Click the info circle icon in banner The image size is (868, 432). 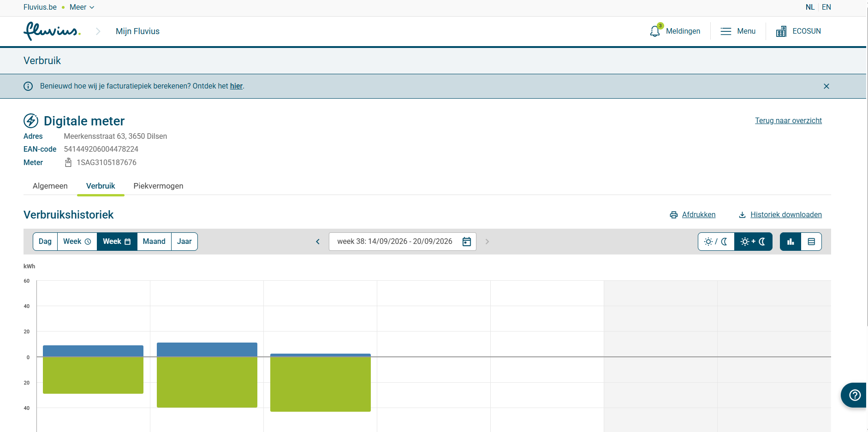click(x=28, y=86)
